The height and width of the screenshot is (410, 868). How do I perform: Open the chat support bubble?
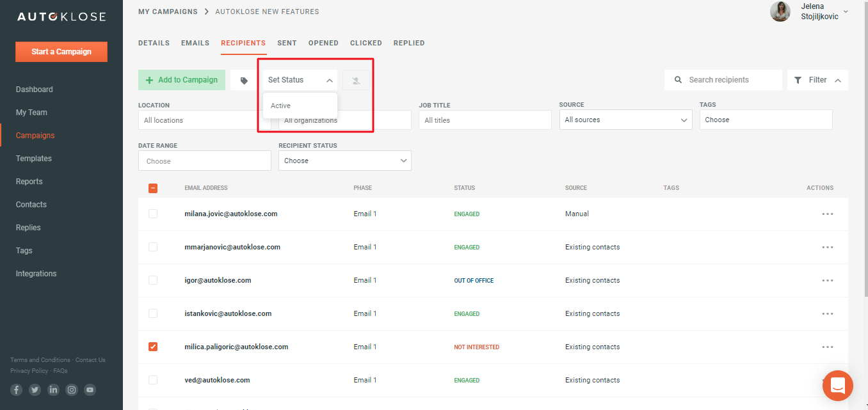coord(837,386)
